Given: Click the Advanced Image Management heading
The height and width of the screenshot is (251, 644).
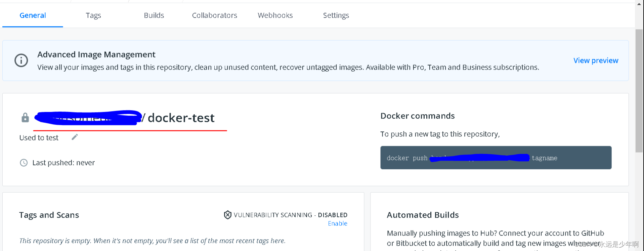Looking at the screenshot, I should pyautogui.click(x=96, y=54).
